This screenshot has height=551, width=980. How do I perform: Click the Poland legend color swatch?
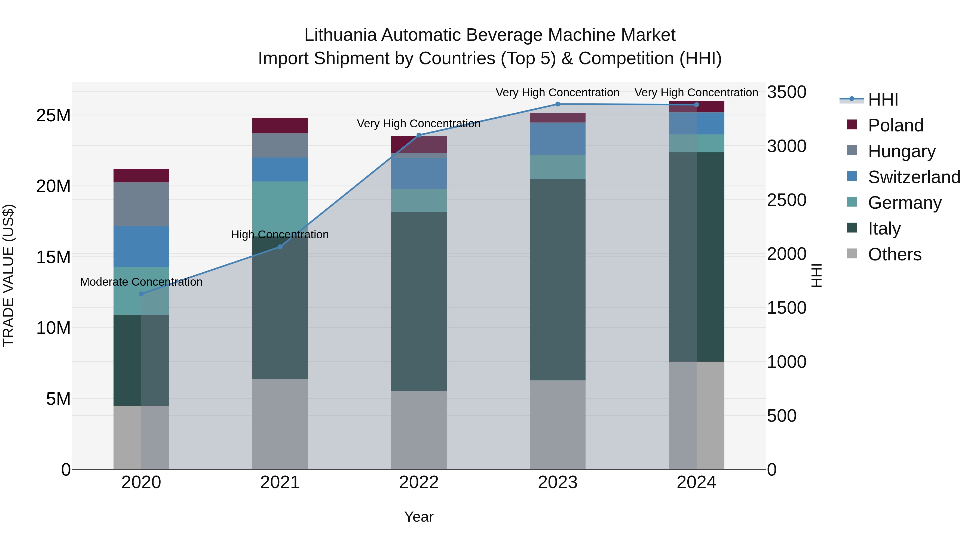point(852,124)
